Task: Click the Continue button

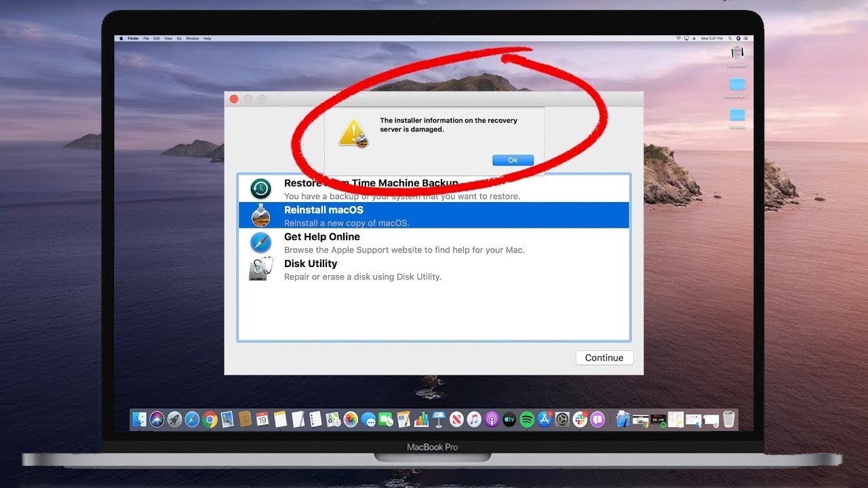Action: (x=604, y=358)
